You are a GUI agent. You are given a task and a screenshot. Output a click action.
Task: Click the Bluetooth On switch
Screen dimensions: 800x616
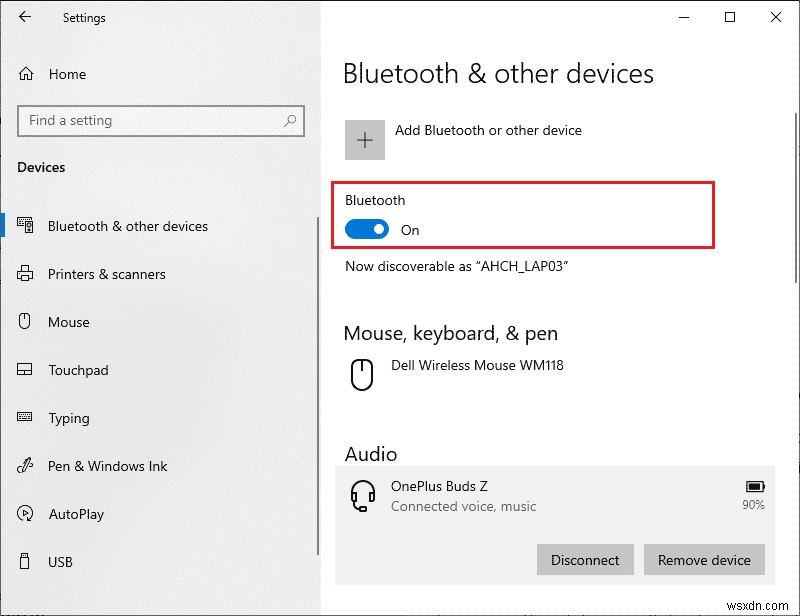click(367, 229)
